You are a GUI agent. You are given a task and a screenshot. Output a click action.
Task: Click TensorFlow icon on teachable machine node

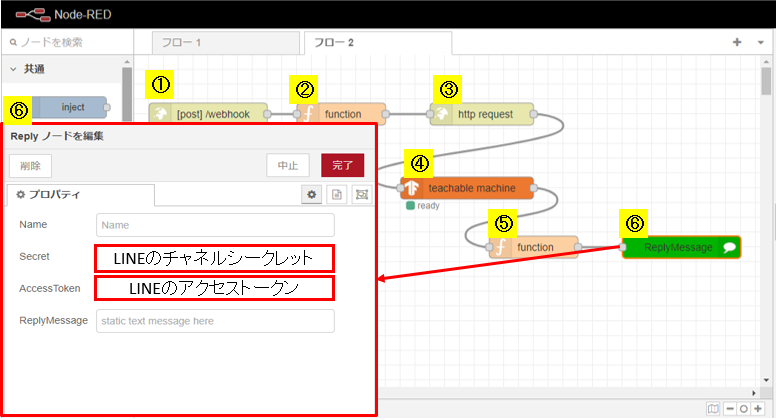(x=412, y=188)
